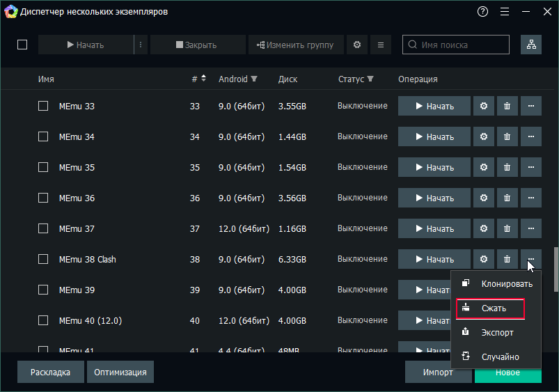
Task: Click the group hierarchy icon near search
Action: point(531,45)
